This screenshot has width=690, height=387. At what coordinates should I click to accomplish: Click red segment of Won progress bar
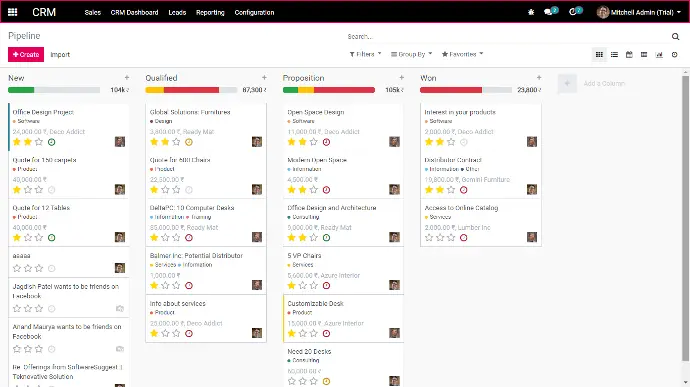tap(451, 90)
